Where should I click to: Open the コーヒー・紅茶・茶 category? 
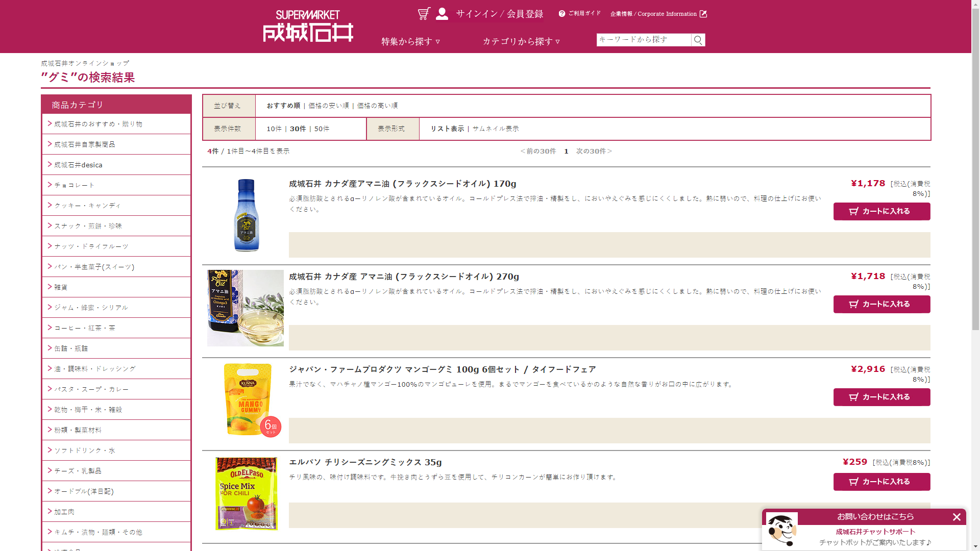[x=85, y=328]
